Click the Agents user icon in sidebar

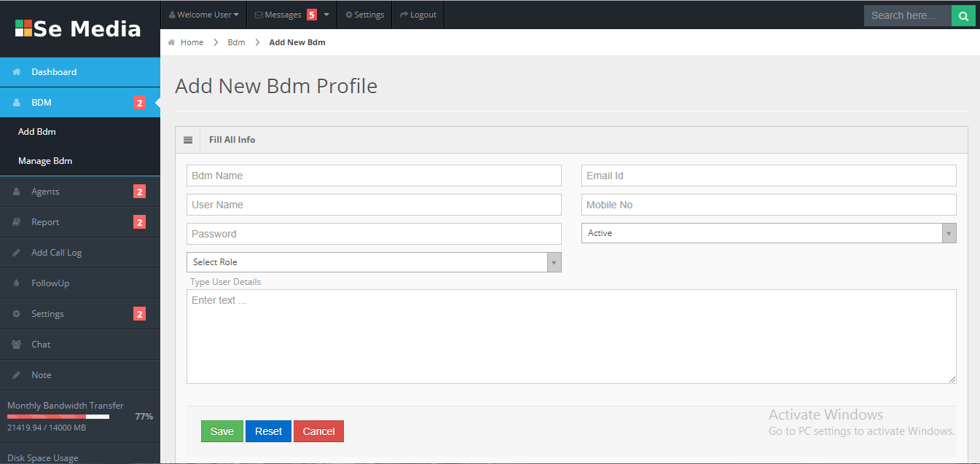pos(17,192)
